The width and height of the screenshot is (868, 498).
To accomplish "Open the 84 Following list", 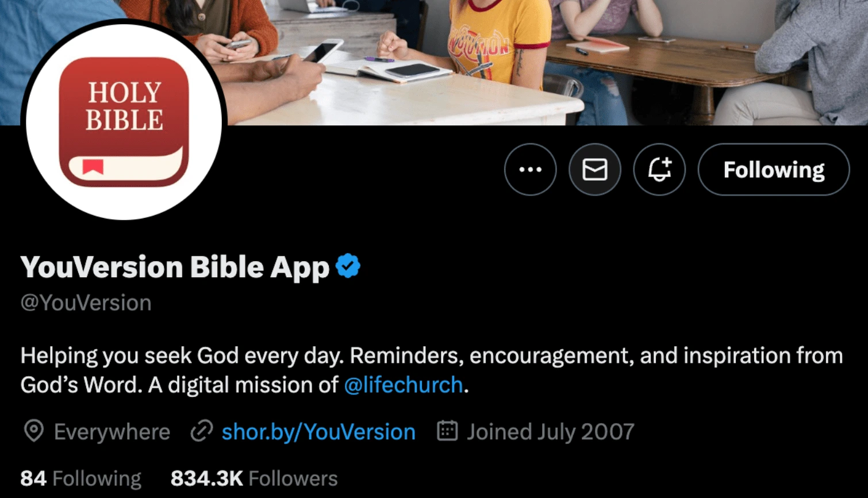I will coord(81,478).
